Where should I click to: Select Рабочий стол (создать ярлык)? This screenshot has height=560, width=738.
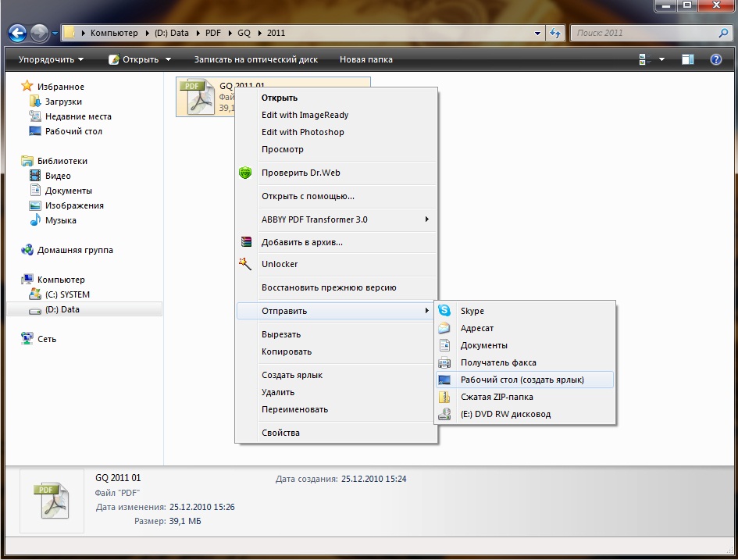[526, 380]
